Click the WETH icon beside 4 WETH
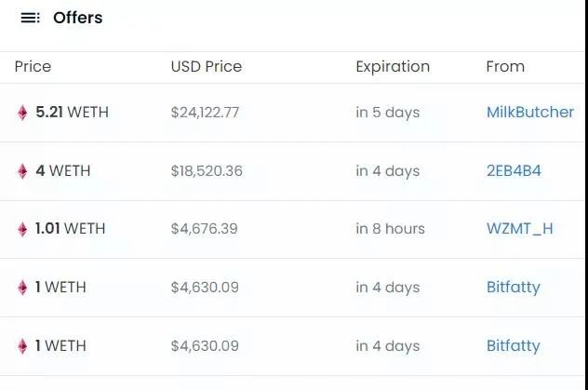This screenshot has height=390, width=588. coord(22,171)
